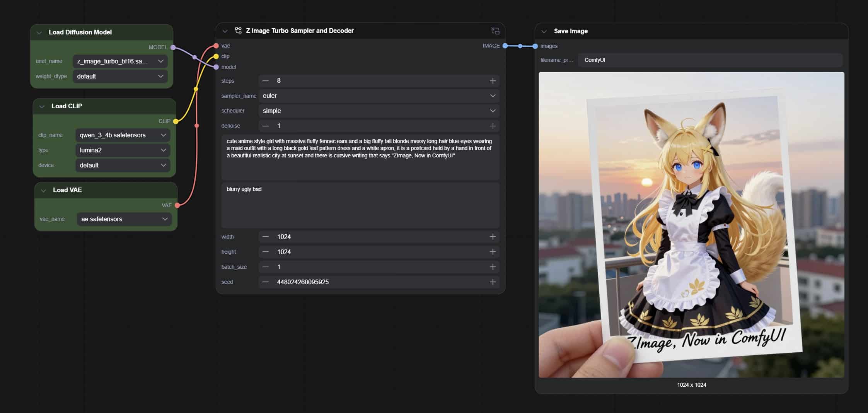Viewport: 868px width, 413px height.
Task: Increment the seed value
Action: [493, 282]
